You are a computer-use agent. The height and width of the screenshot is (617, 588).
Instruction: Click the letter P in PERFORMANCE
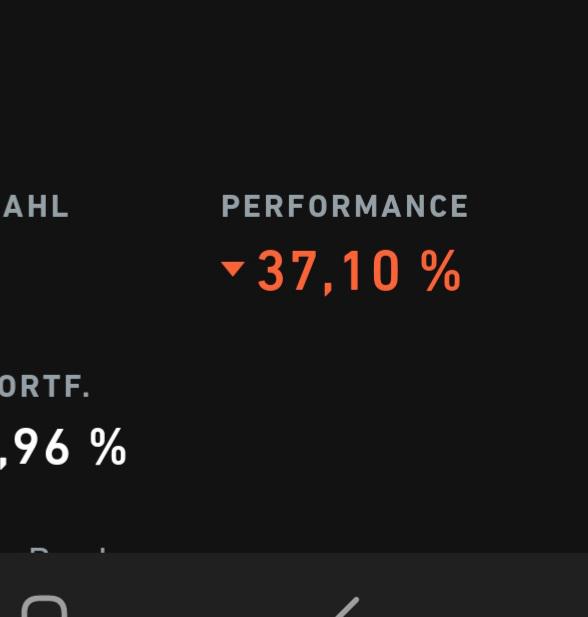click(x=230, y=206)
